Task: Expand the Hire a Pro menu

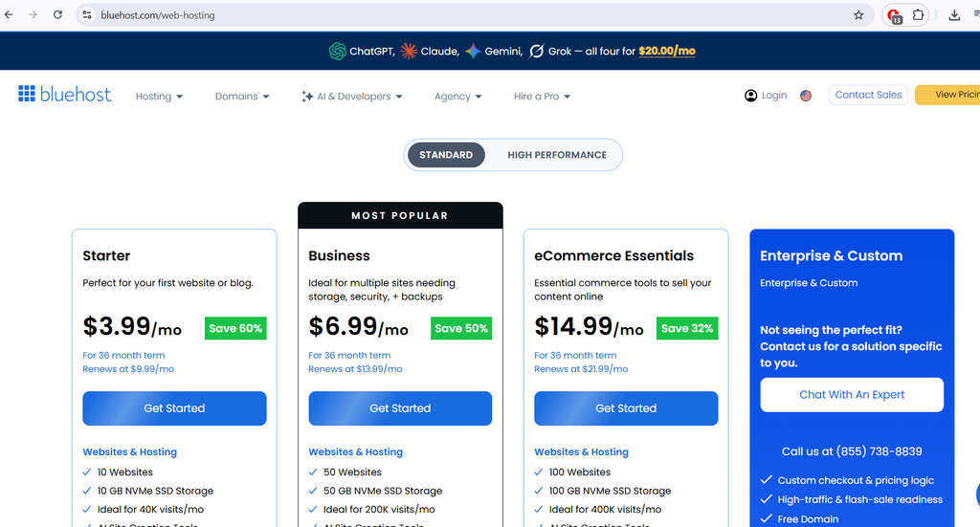Action: tap(542, 97)
